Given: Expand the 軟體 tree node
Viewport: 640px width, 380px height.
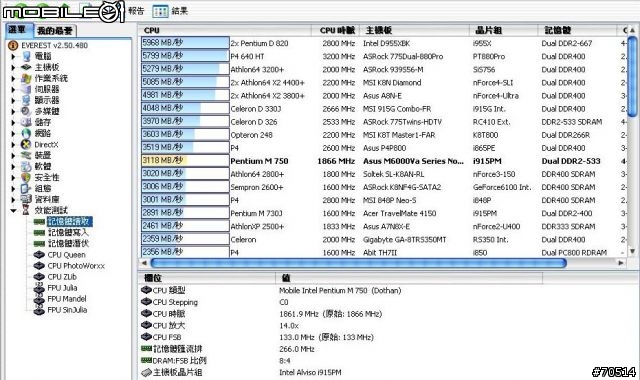Looking at the screenshot, I should (x=13, y=167).
